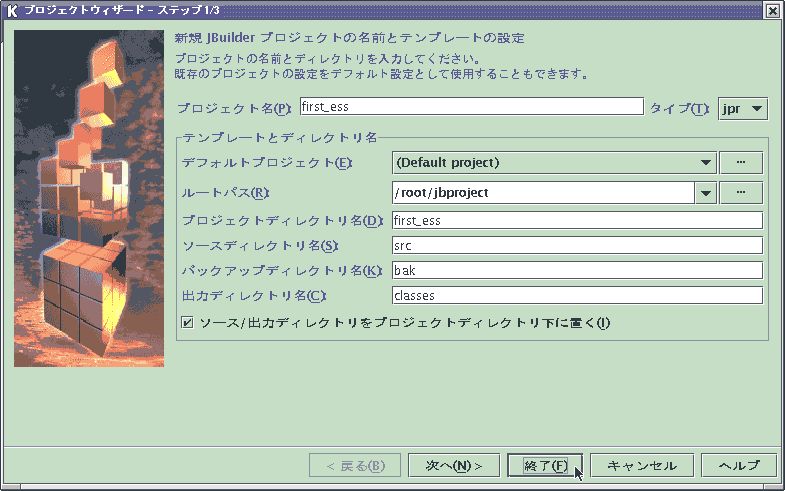Click the タイプ(T) label
Viewport: 785px width, 491px height.
tap(680, 109)
